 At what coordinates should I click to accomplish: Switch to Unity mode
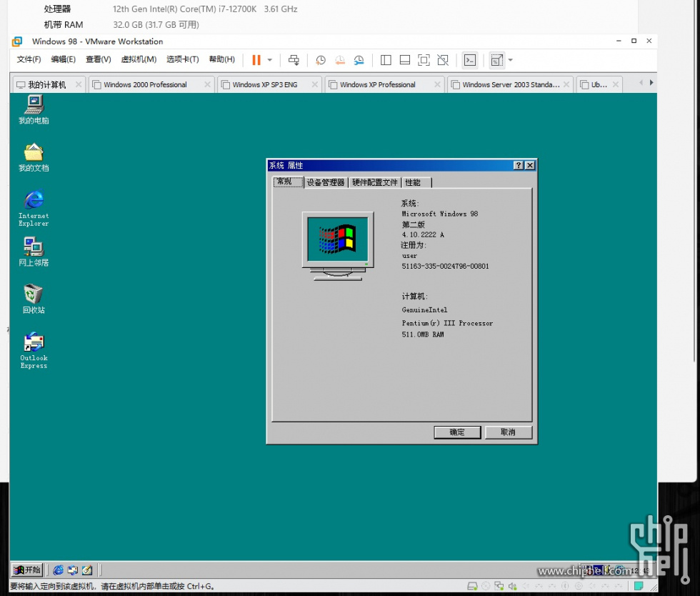(443, 60)
